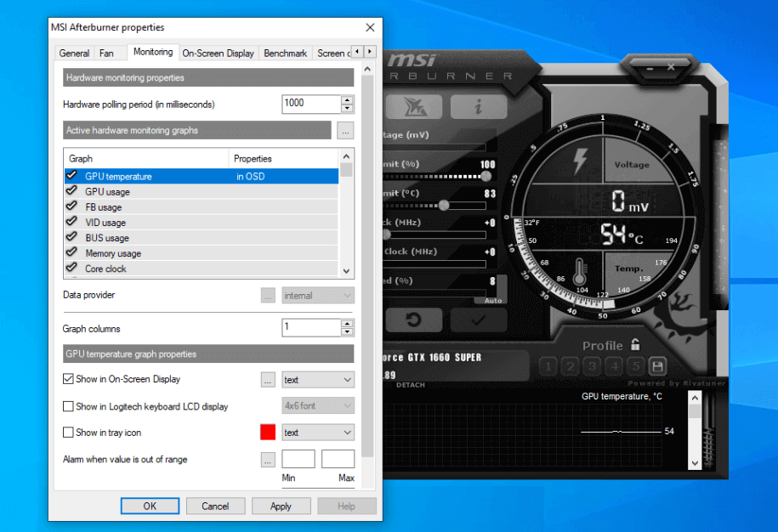Click the alarm Max value field

coord(338,459)
